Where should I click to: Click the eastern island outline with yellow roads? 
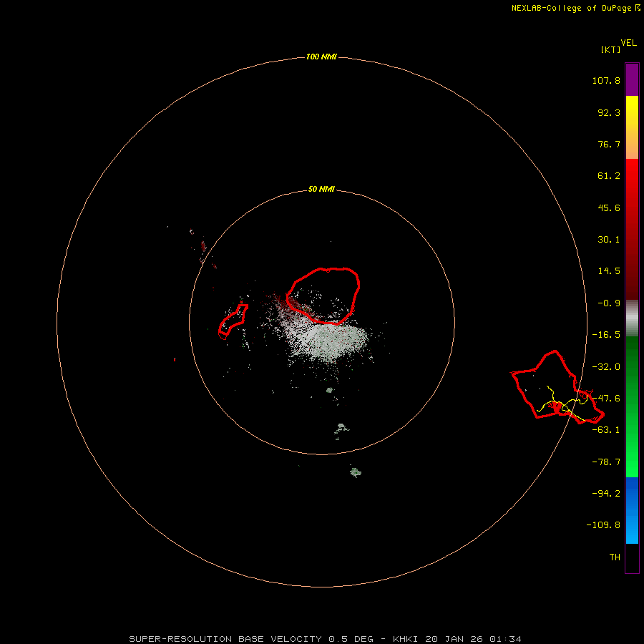point(557,387)
